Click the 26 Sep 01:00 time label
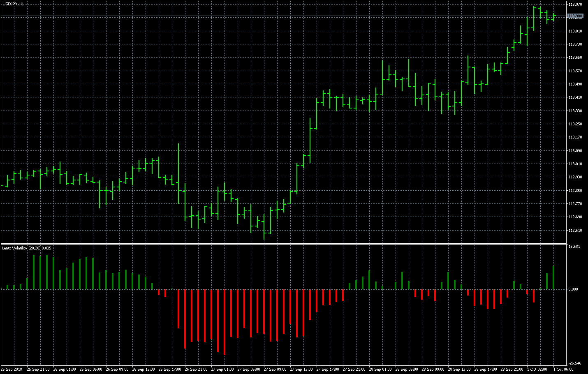The image size is (588, 374). [x=65, y=369]
